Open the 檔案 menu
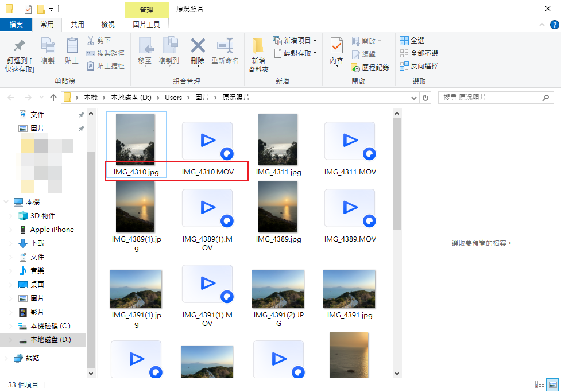 [17, 25]
